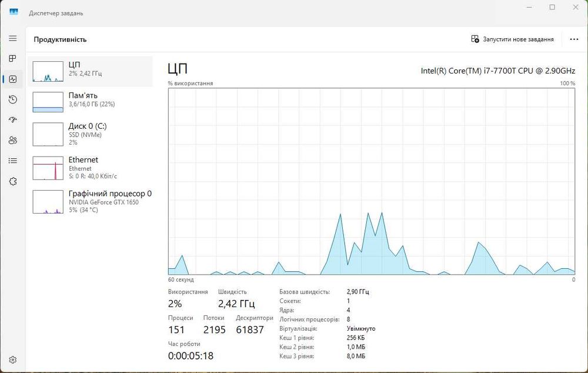
Task: Minimize the Task Manager window
Action: (530, 7)
